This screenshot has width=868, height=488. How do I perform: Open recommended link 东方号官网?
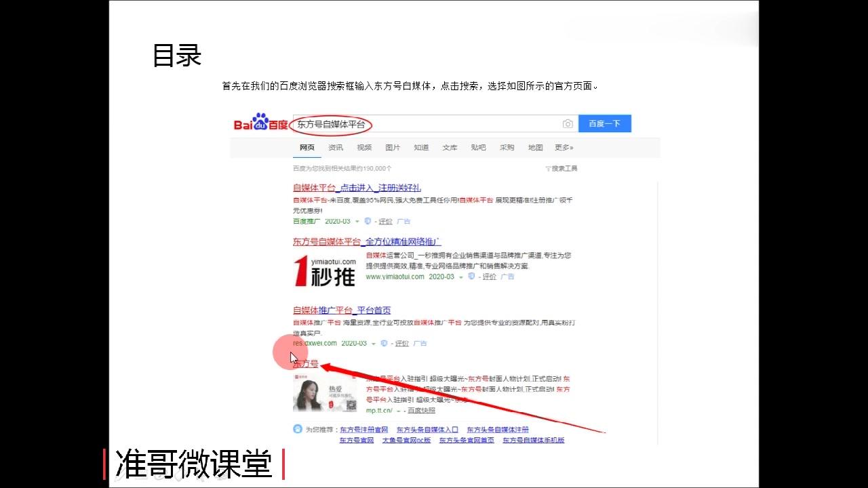pyautogui.click(x=357, y=441)
